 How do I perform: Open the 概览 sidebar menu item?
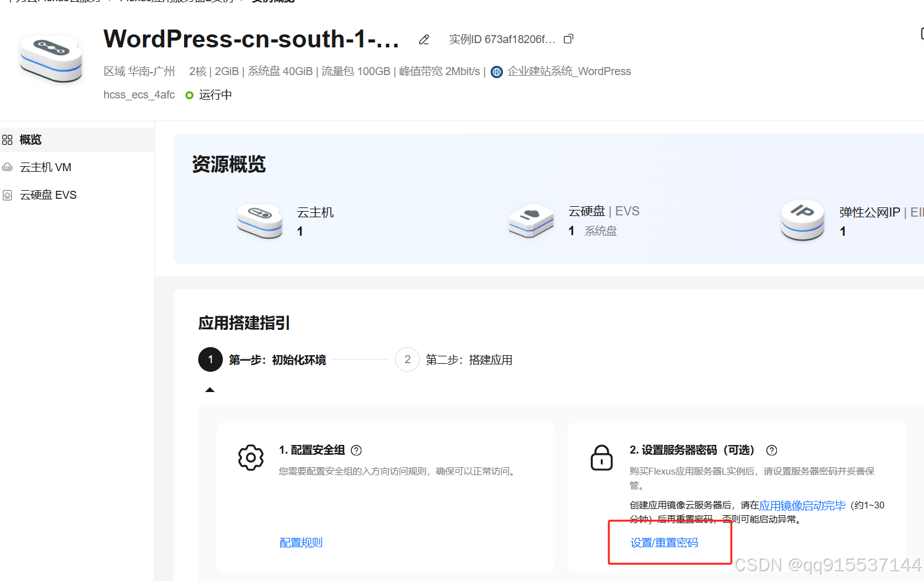[77, 140]
